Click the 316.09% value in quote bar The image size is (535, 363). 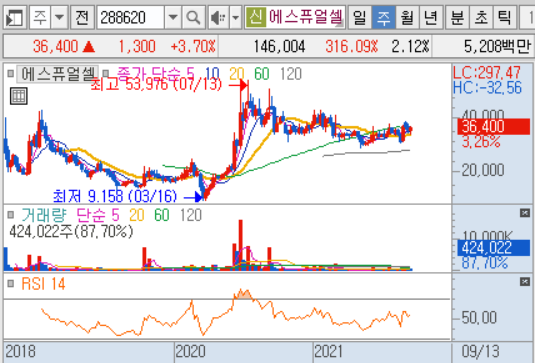tap(352, 46)
